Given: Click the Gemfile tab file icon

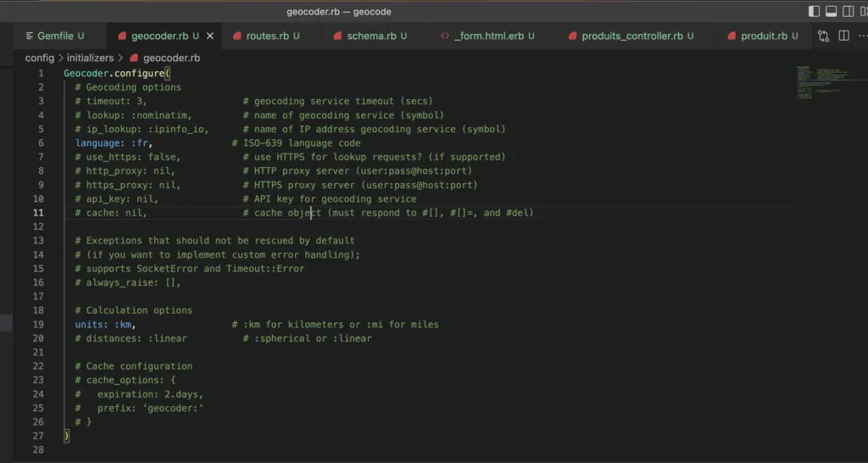Looking at the screenshot, I should click(x=30, y=36).
